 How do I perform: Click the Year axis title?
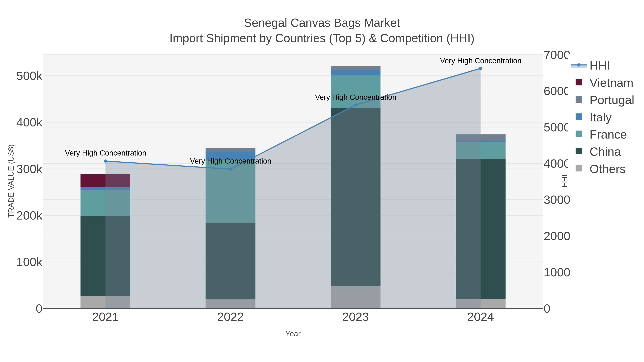tap(293, 334)
